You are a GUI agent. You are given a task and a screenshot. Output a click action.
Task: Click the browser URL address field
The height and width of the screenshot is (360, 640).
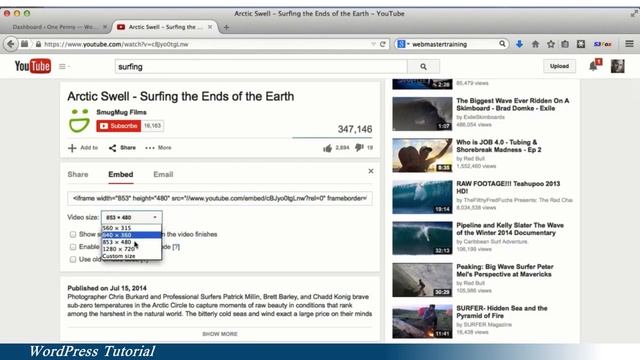click(x=204, y=44)
